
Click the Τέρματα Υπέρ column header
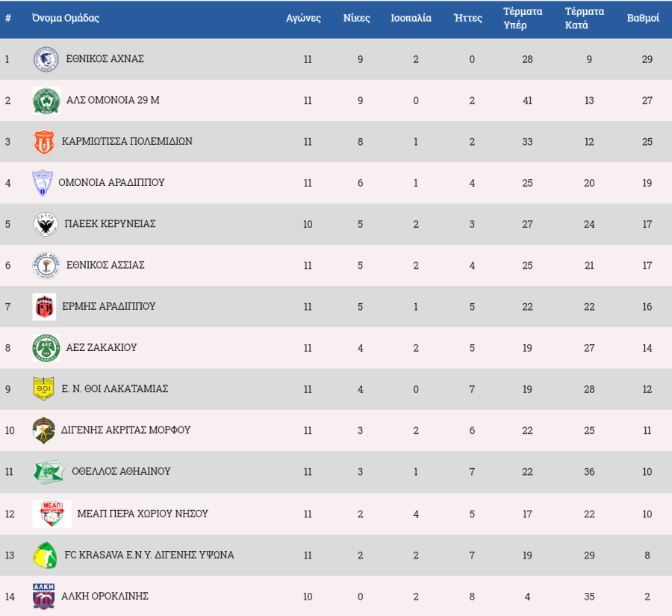pos(523,18)
